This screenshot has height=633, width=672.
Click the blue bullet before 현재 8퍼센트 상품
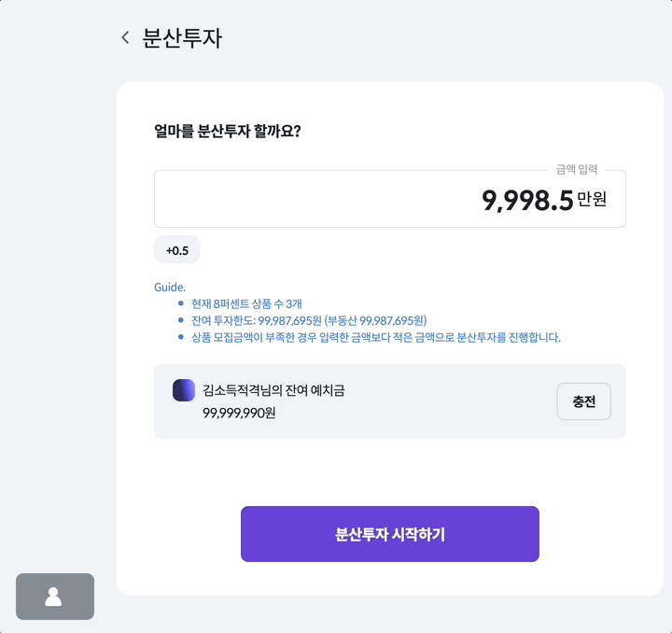click(x=181, y=303)
